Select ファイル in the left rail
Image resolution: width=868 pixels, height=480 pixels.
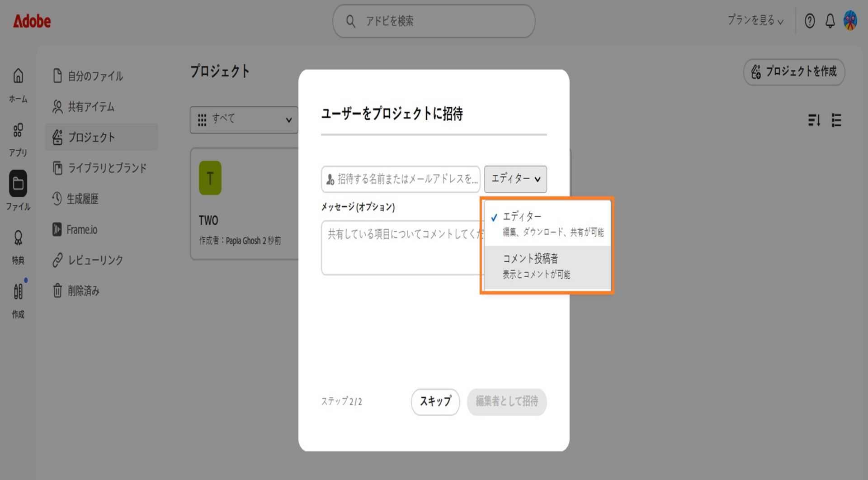(18, 191)
